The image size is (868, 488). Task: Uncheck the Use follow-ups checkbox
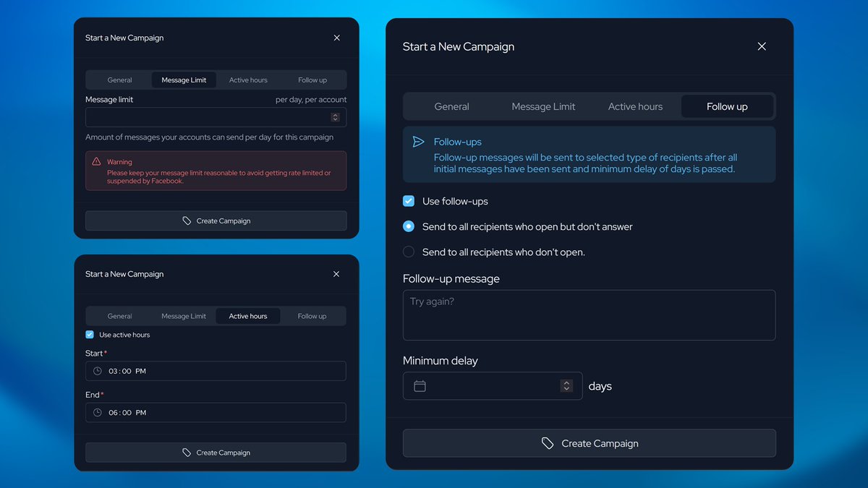point(409,201)
